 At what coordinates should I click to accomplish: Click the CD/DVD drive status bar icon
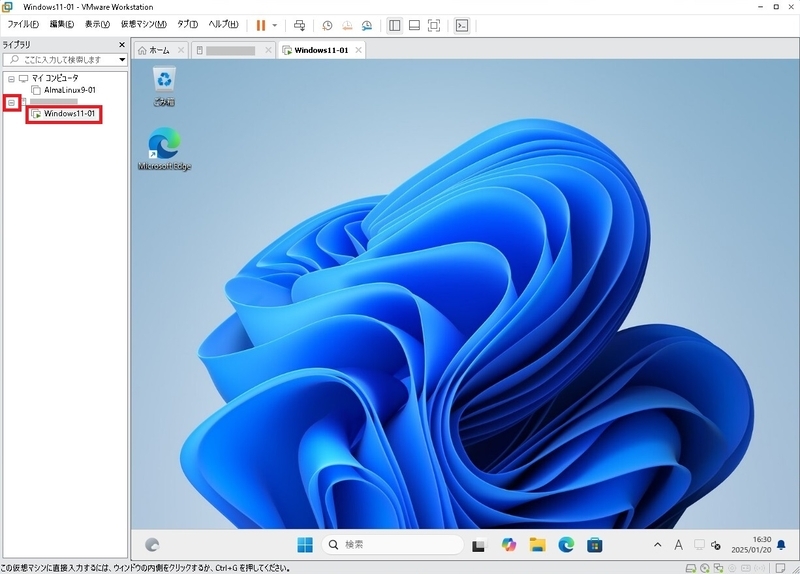[705, 568]
